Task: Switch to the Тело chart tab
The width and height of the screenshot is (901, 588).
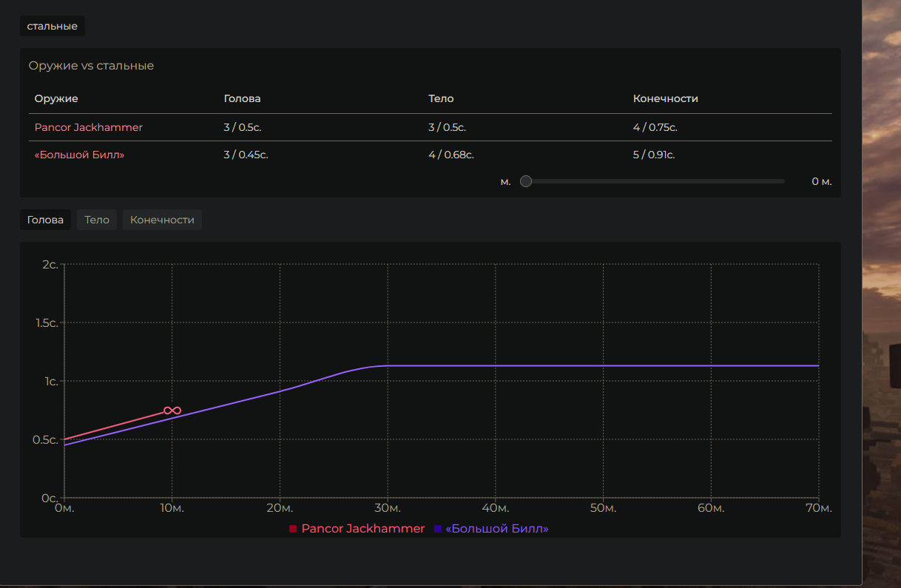Action: (97, 220)
